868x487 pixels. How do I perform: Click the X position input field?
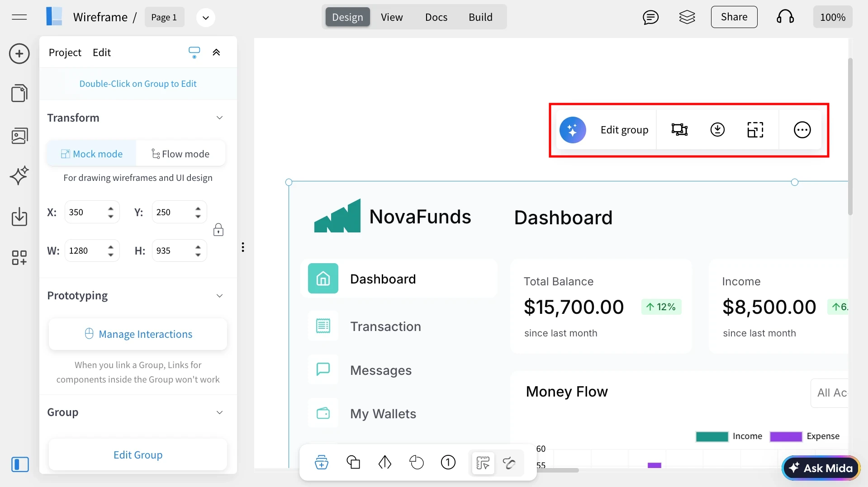pos(86,213)
